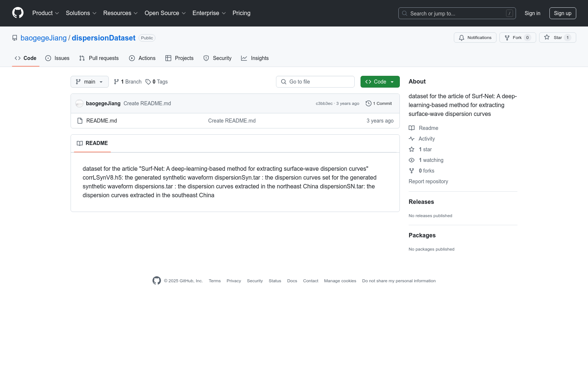Select the README tab heading

[92, 143]
